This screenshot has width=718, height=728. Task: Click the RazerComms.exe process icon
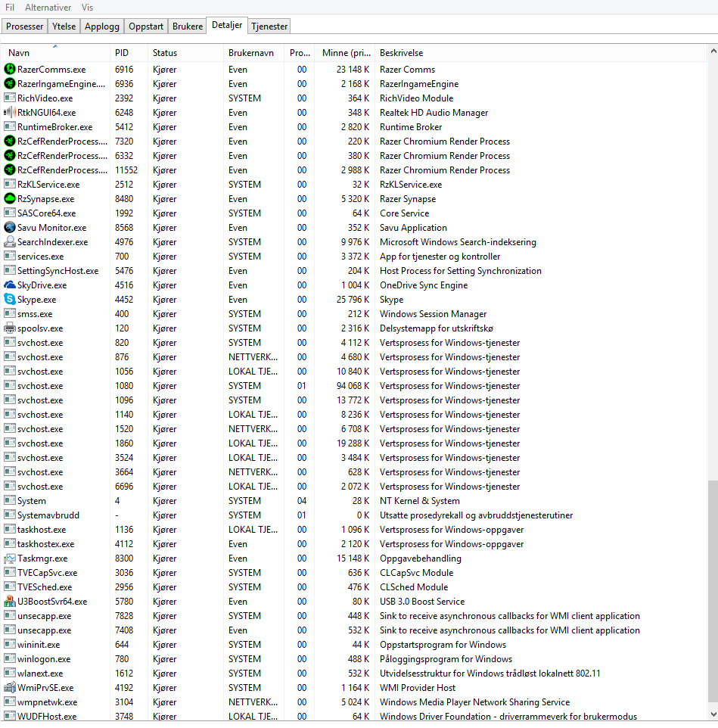point(10,70)
